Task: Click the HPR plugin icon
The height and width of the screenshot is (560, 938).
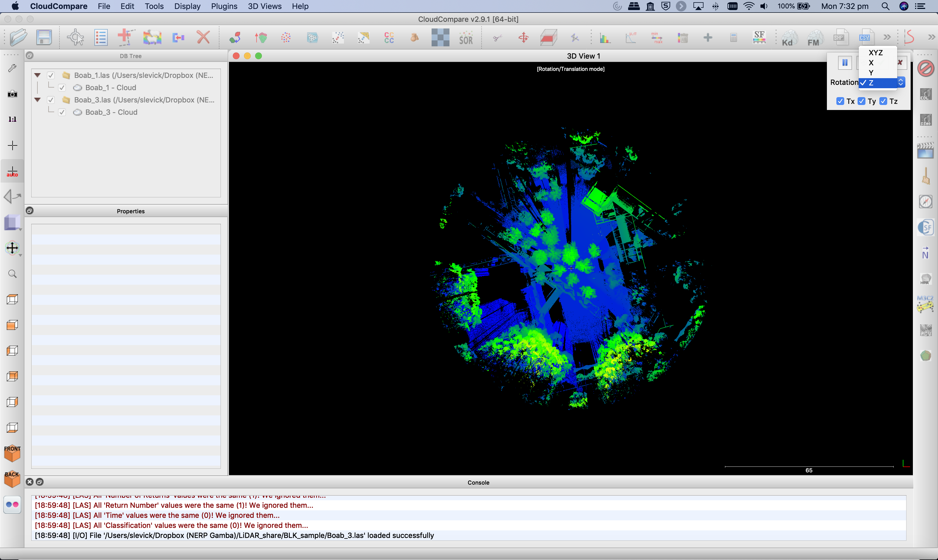Action: 925,279
